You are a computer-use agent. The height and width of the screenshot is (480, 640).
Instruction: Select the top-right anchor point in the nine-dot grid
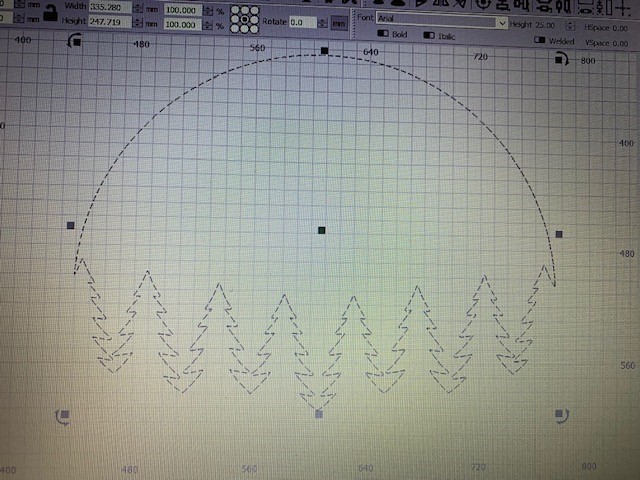pyautogui.click(x=254, y=11)
